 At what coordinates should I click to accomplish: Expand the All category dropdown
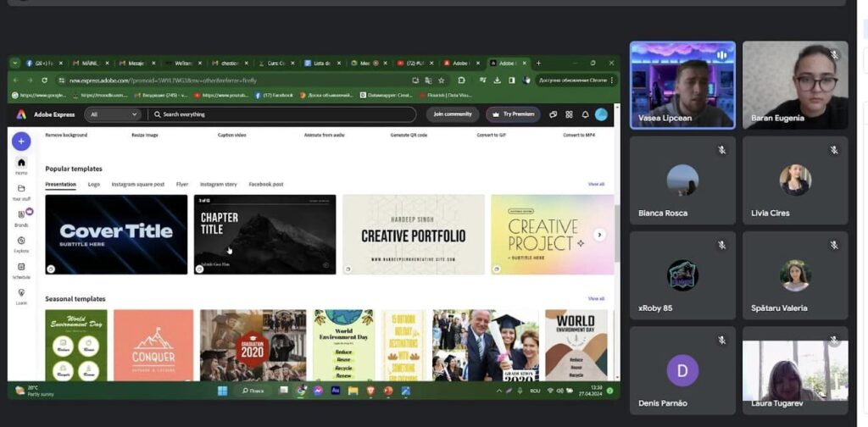114,114
